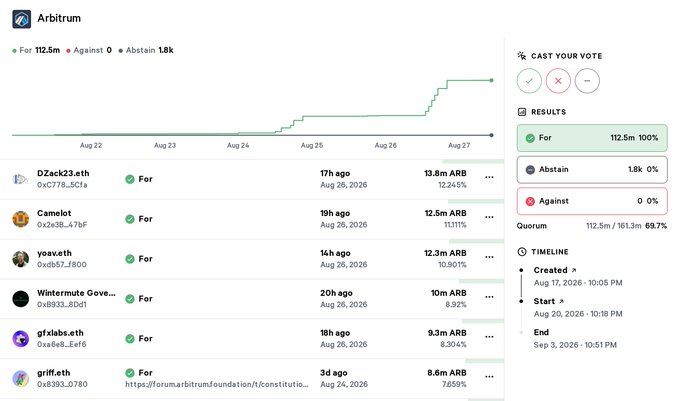
Task: Open yoav.eth avatar
Action: point(20,259)
